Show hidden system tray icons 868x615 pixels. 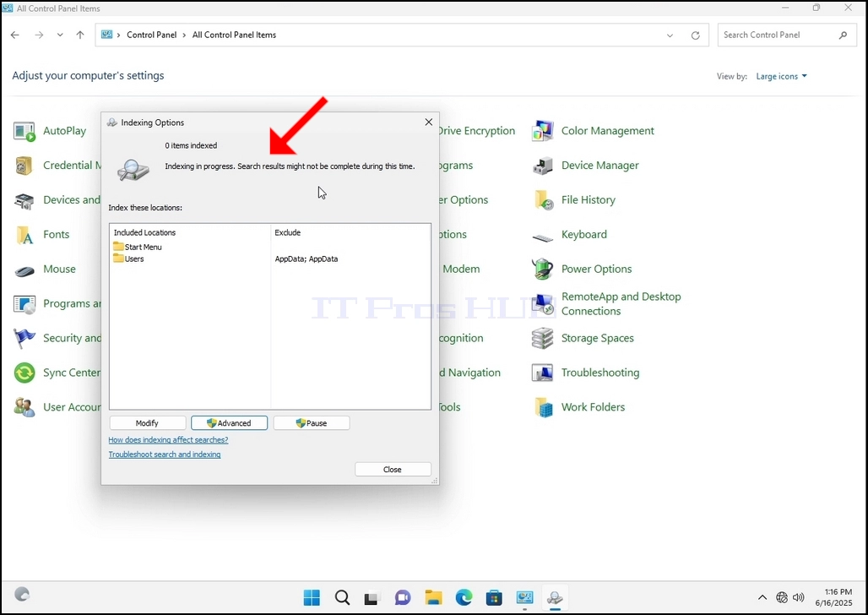click(762, 597)
